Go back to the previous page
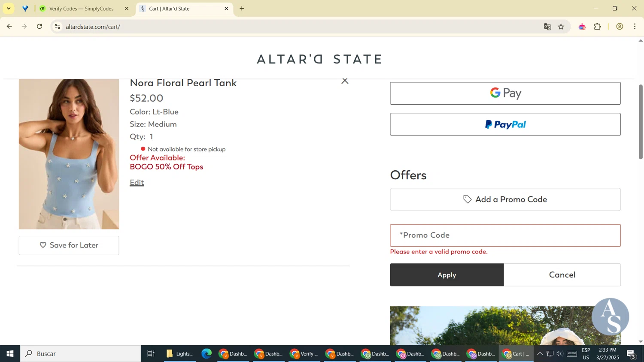Screen dimensions: 644x362 pos(9,27)
